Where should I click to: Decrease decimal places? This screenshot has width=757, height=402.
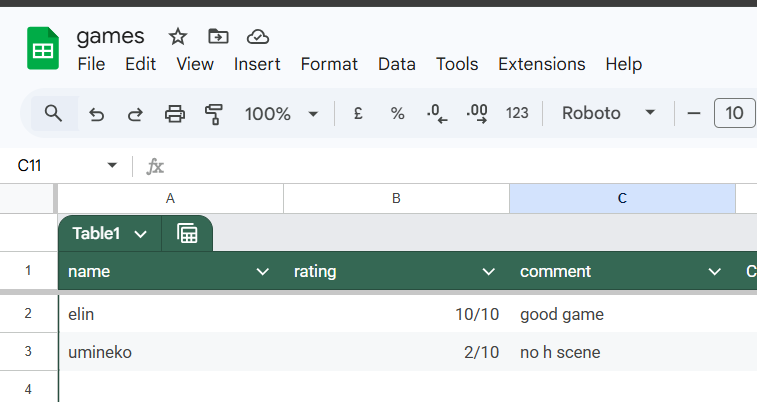coord(437,114)
